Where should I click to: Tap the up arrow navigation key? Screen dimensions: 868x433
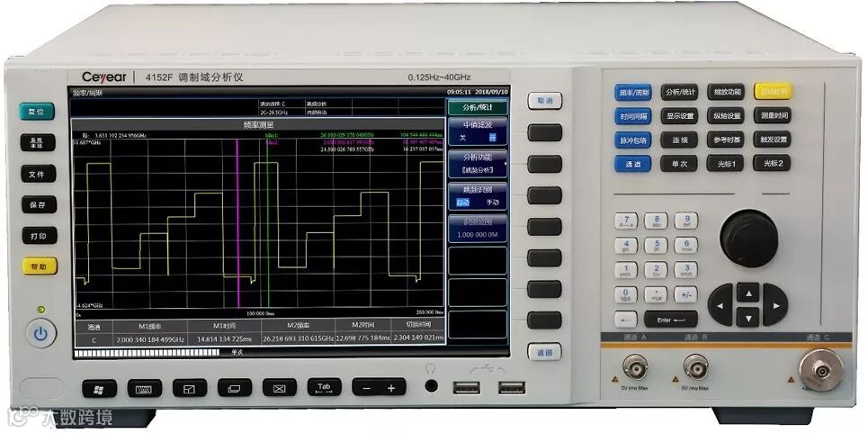pyautogui.click(x=747, y=293)
